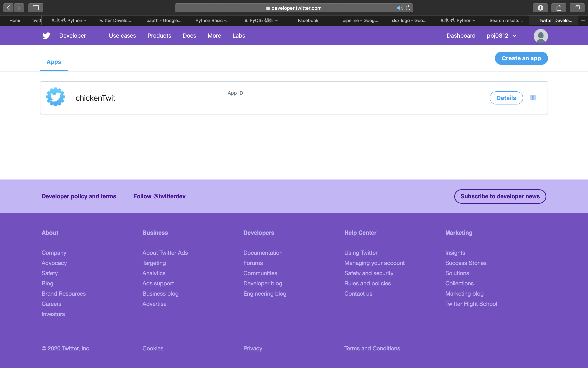The height and width of the screenshot is (368, 588).
Task: Go forward with Safari's forward arrow
Action: coord(19,8)
